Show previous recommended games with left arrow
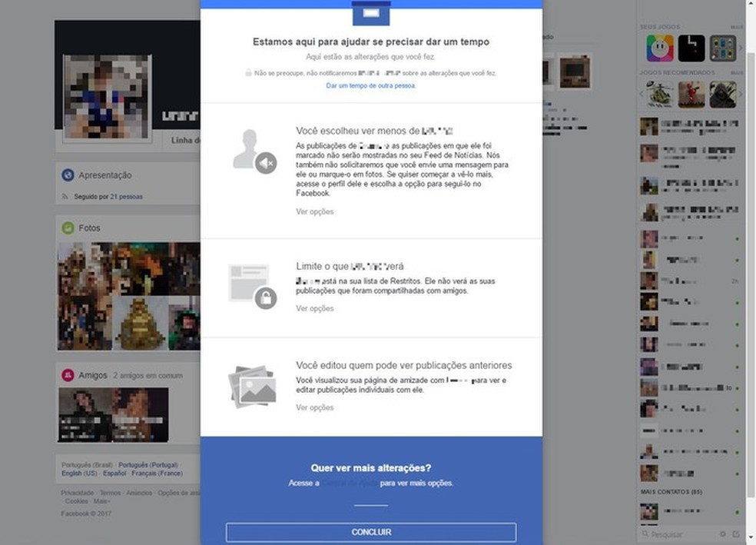 tap(642, 94)
